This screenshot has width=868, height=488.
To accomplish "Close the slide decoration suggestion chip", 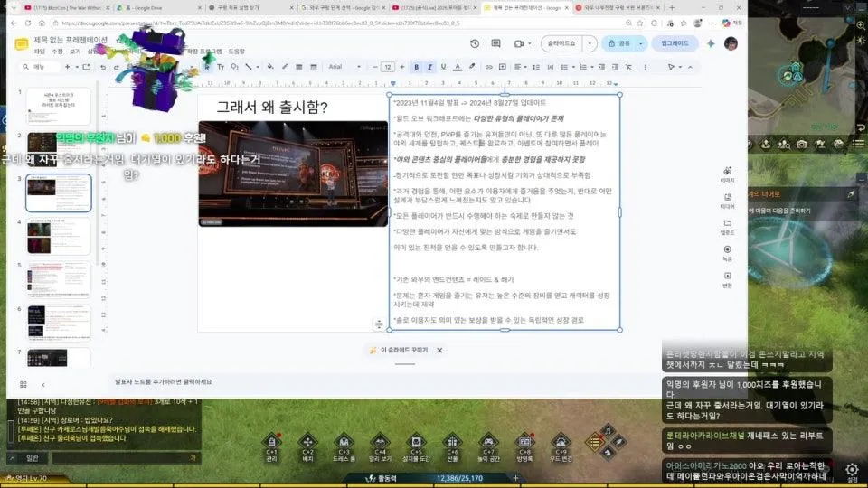I will click(439, 351).
